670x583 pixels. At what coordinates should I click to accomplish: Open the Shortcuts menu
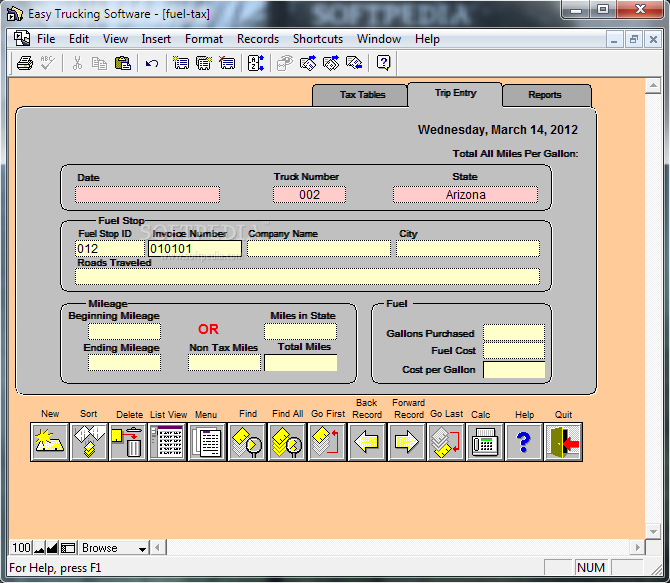pyautogui.click(x=317, y=39)
